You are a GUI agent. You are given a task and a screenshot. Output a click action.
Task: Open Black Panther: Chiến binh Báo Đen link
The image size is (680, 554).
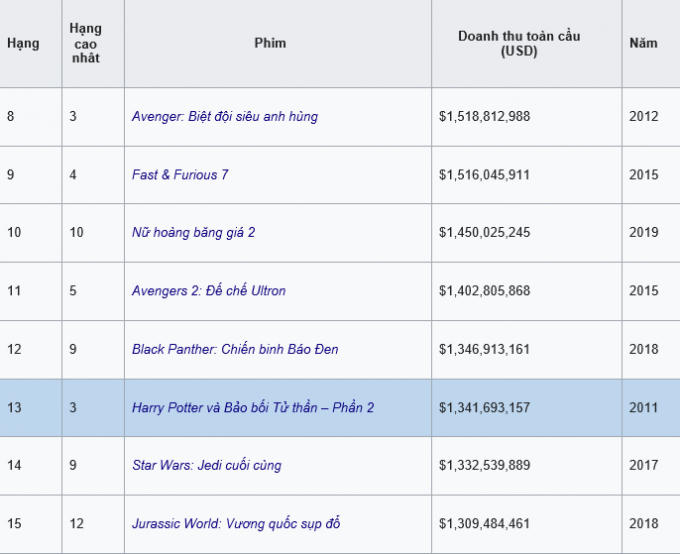[x=235, y=349]
